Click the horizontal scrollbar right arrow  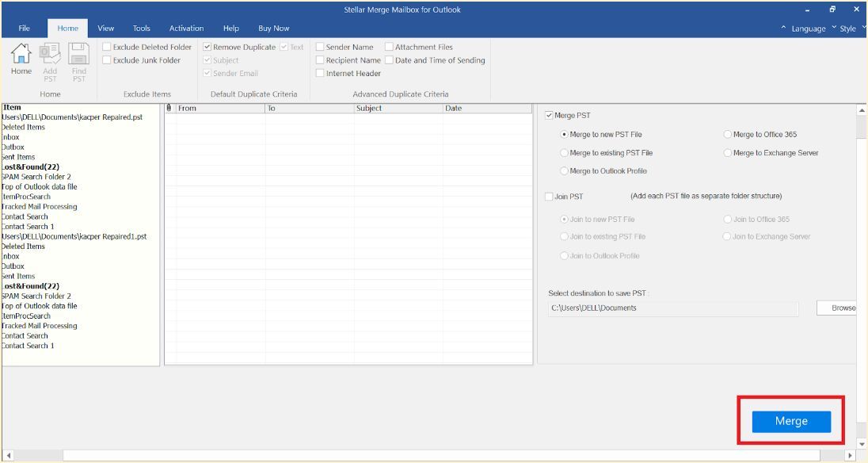tap(851, 455)
